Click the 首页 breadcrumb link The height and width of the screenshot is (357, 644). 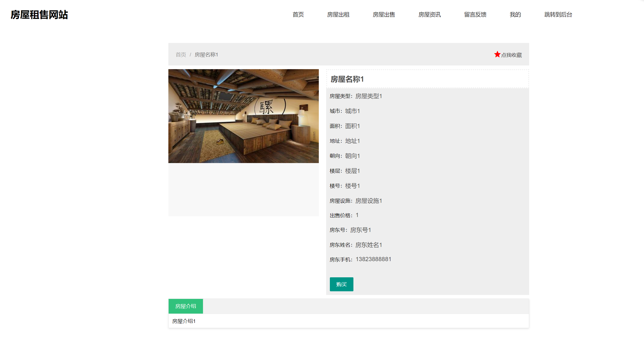pyautogui.click(x=181, y=54)
